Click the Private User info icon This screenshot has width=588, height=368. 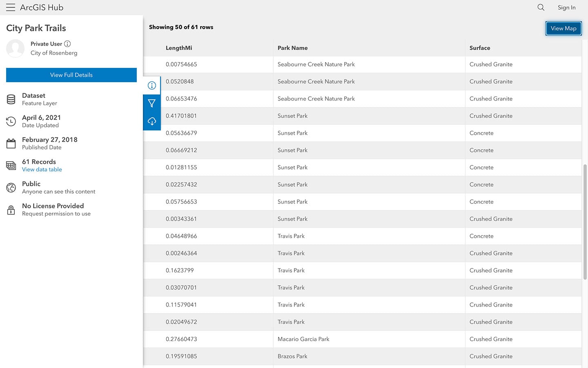click(x=67, y=44)
